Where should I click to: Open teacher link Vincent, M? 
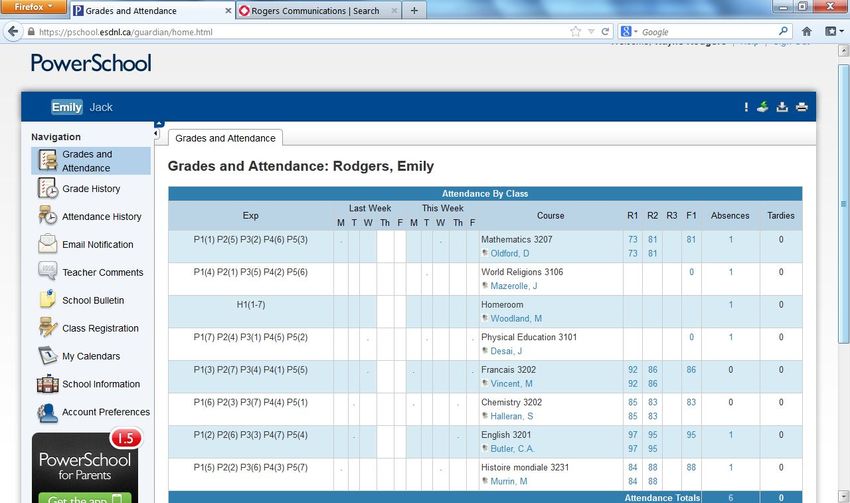point(511,383)
